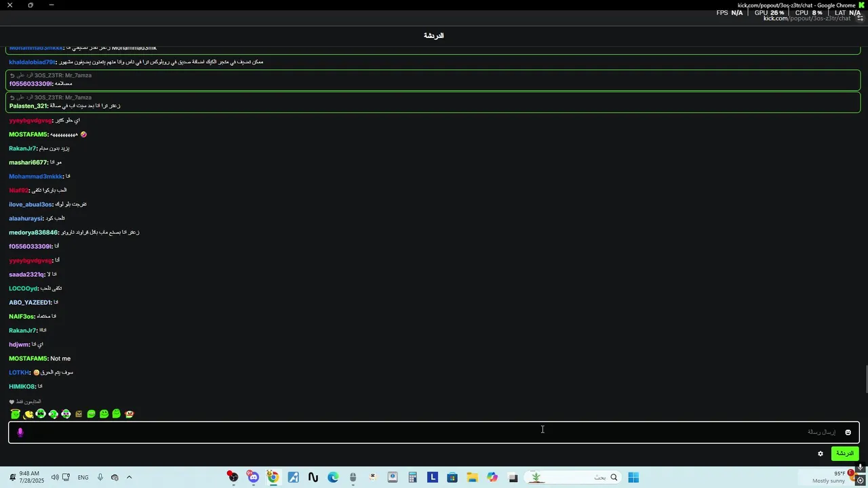Image resolution: width=868 pixels, height=488 pixels.
Task: Open the Calculator taskbar icon
Action: 412,477
